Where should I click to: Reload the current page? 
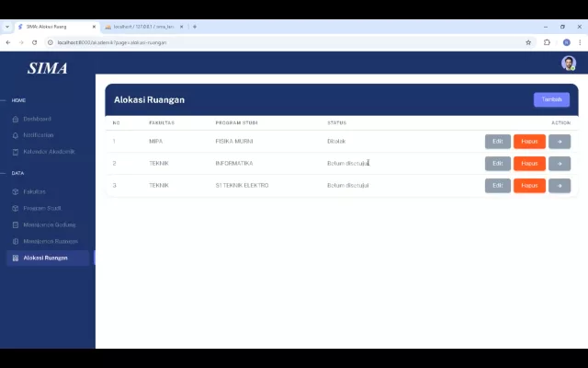click(x=35, y=42)
